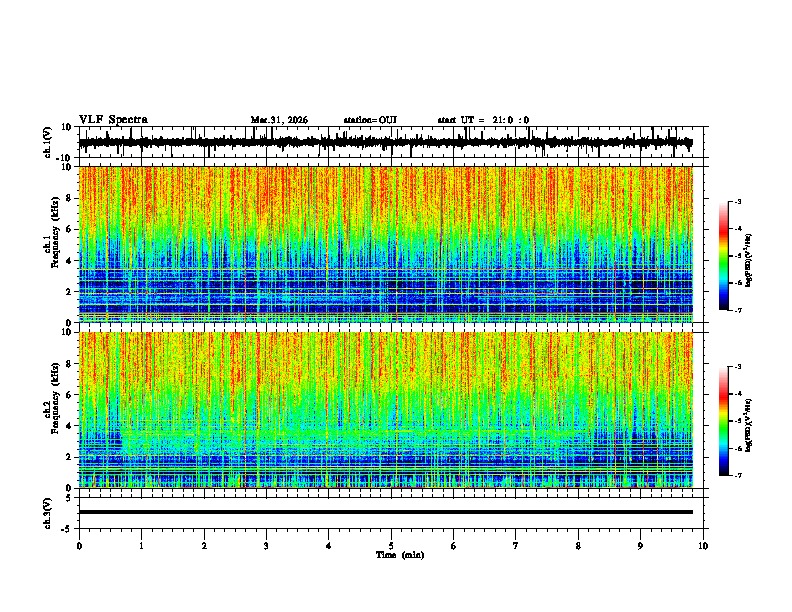This screenshot has height=612, width=792.
Task: Click inside the ch.1 frequency spectrogram
Action: pyautogui.click(x=385, y=244)
